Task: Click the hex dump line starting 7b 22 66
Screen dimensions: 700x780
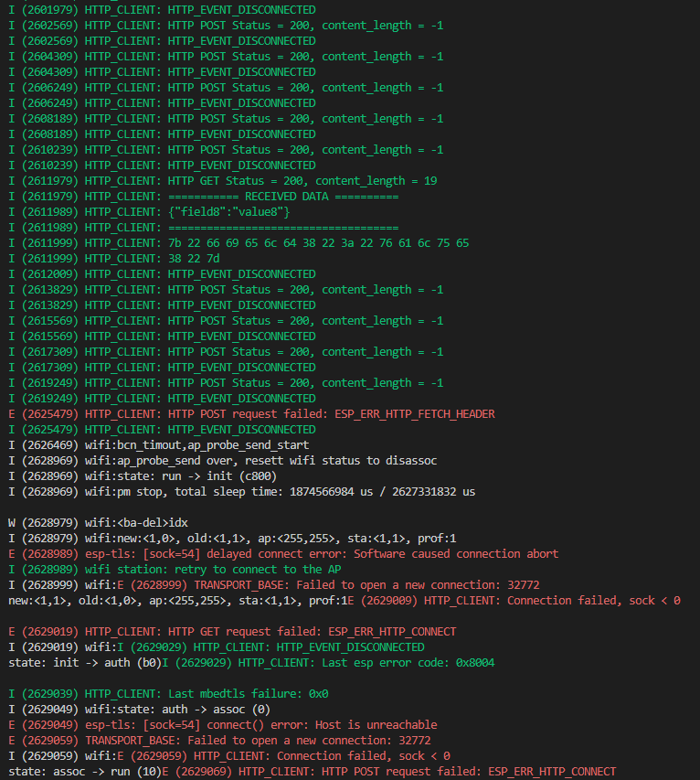Action: tap(239, 242)
